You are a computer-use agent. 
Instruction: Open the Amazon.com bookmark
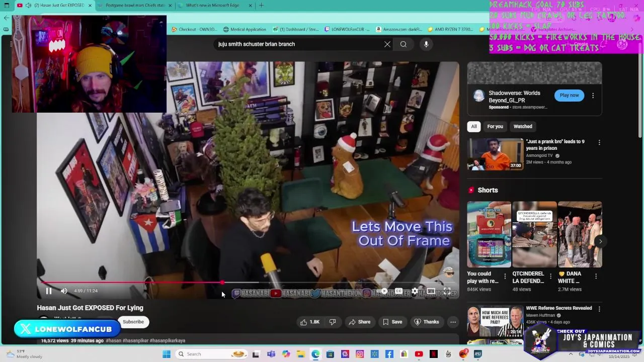pos(399,29)
